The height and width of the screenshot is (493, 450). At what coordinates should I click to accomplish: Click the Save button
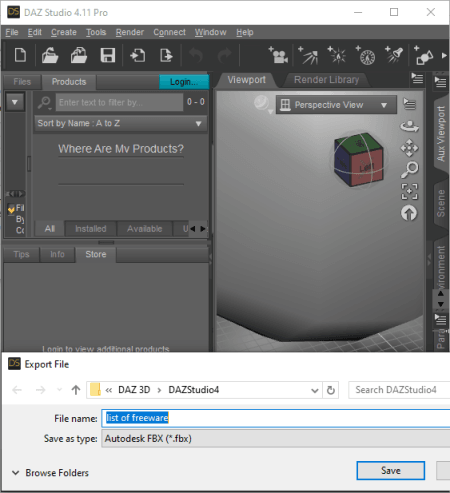(x=391, y=471)
